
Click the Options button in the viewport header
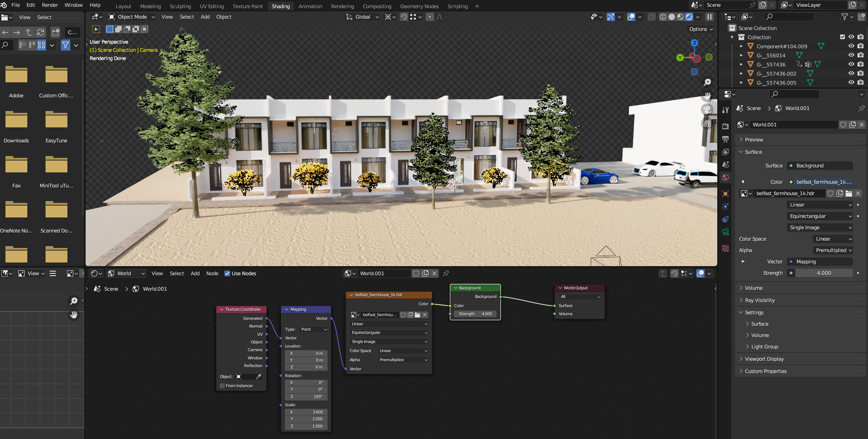700,29
